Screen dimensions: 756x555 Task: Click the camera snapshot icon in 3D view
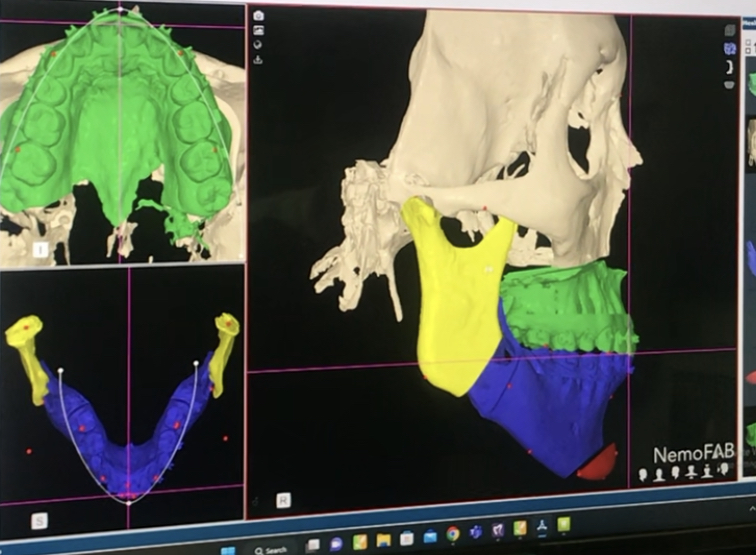[x=259, y=15]
